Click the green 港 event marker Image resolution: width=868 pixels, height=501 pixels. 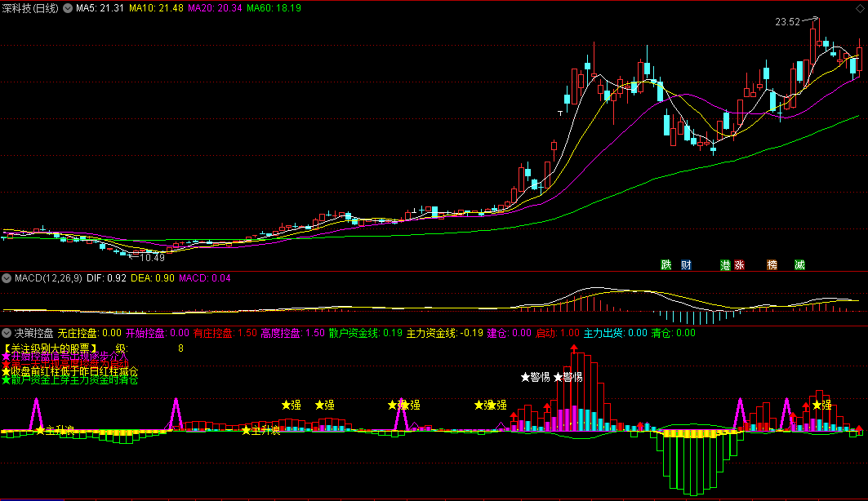click(x=725, y=265)
